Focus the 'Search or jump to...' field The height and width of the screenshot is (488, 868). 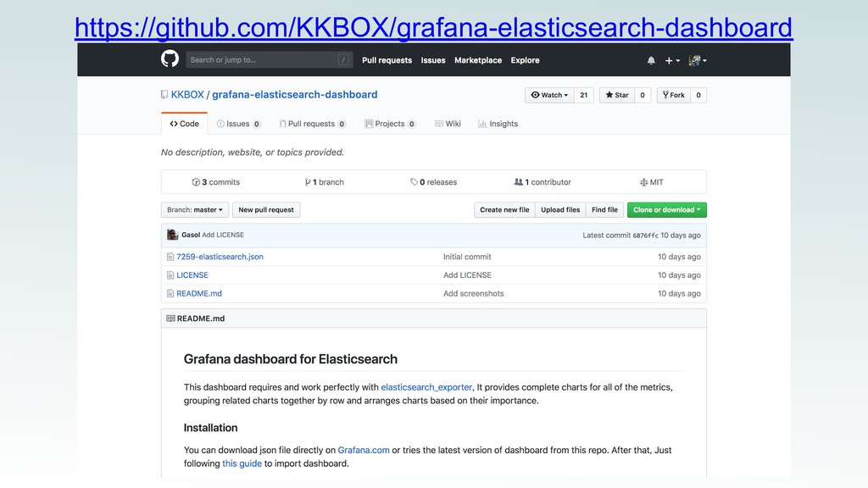click(x=269, y=60)
